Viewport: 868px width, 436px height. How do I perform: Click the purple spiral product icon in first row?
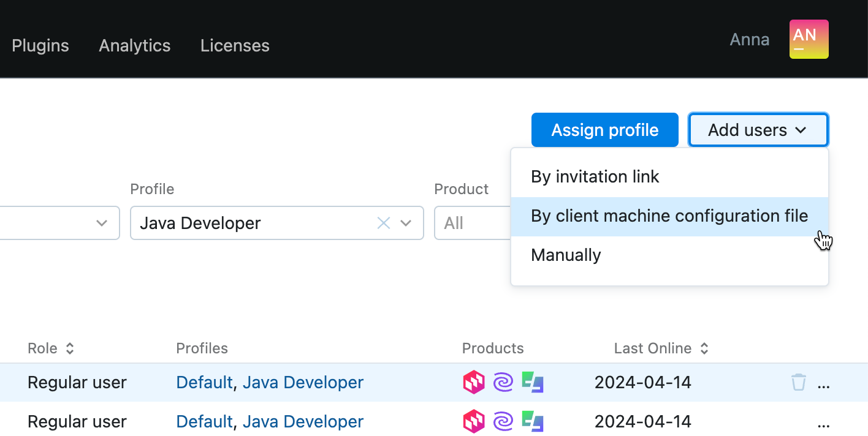point(503,382)
